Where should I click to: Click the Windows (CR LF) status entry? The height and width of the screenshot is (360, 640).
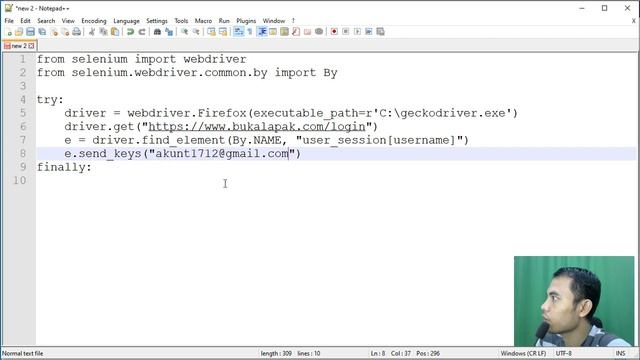[x=523, y=353]
